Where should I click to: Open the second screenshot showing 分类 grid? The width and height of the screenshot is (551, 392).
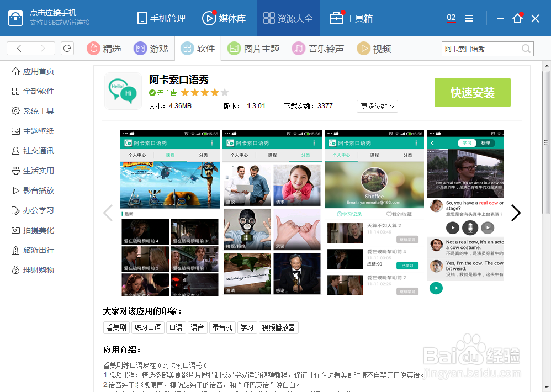point(272,213)
